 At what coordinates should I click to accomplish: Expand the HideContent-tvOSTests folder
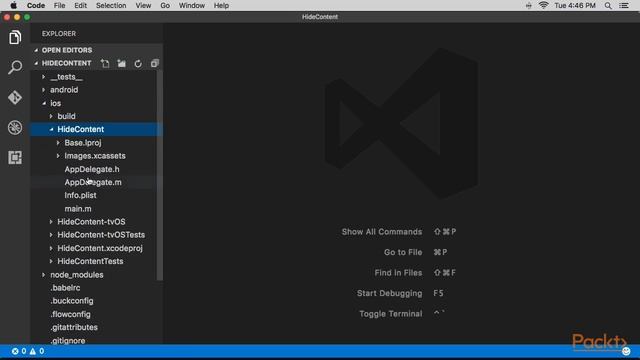(x=51, y=235)
